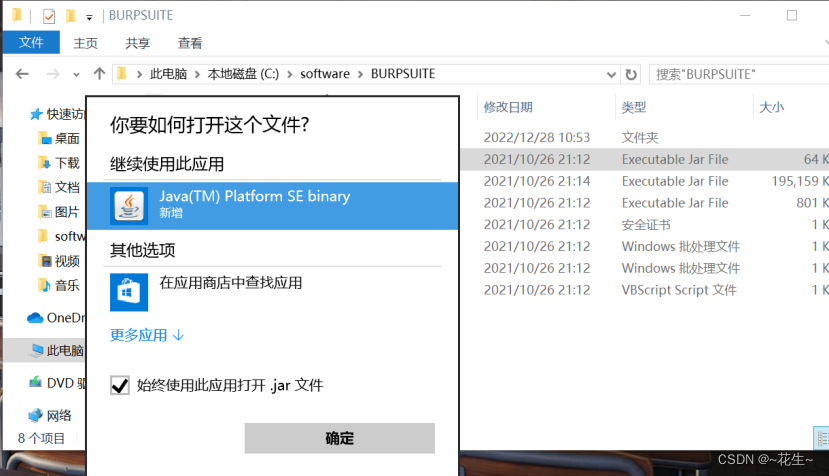Toggle 始终使用此应用打开 .jar 文件 checkbox

coord(120,385)
